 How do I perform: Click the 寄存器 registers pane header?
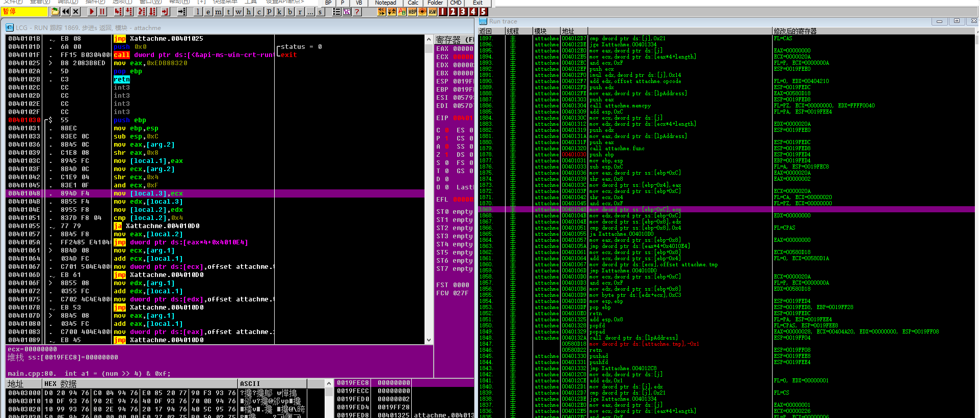(455, 39)
